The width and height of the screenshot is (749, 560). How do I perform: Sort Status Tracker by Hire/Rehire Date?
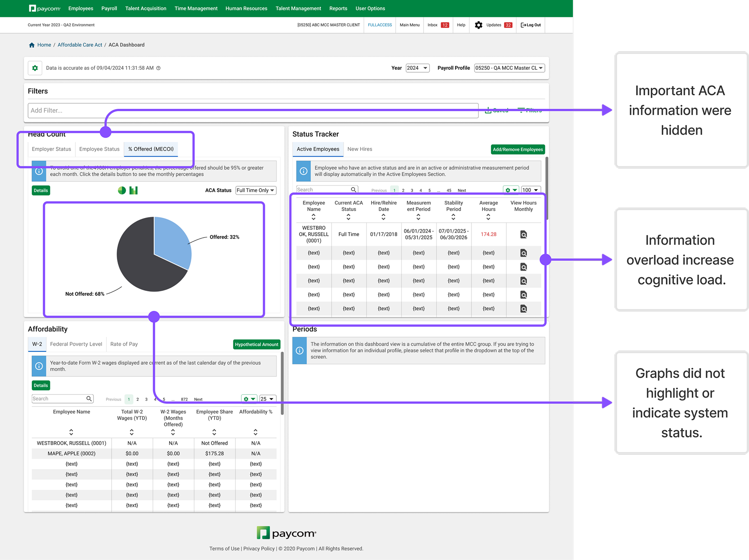383,217
